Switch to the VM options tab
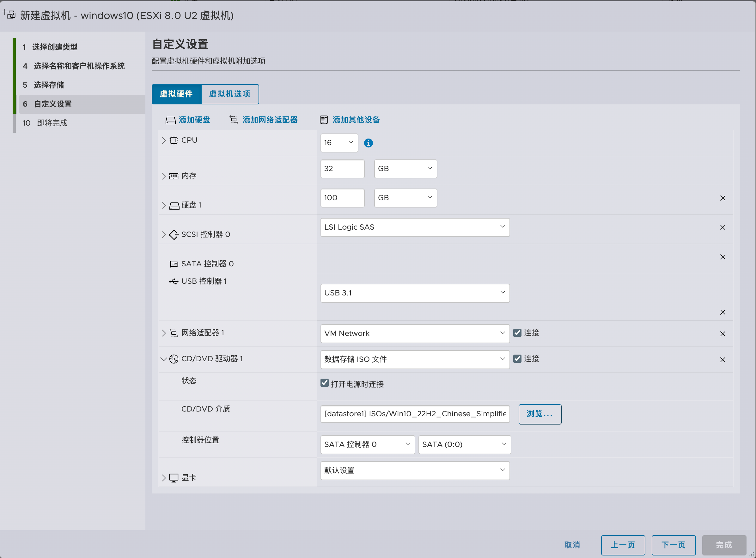Image resolution: width=756 pixels, height=558 pixels. click(230, 94)
